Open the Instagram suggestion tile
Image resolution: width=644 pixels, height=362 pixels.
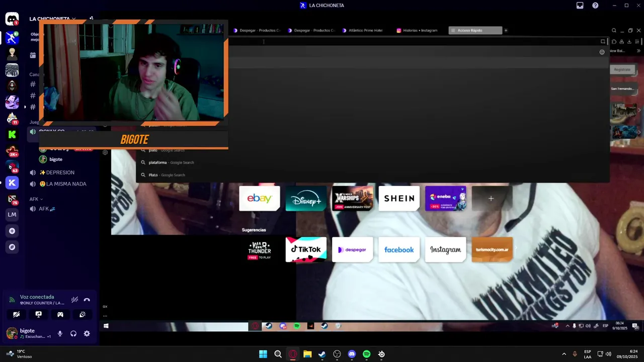(x=445, y=249)
